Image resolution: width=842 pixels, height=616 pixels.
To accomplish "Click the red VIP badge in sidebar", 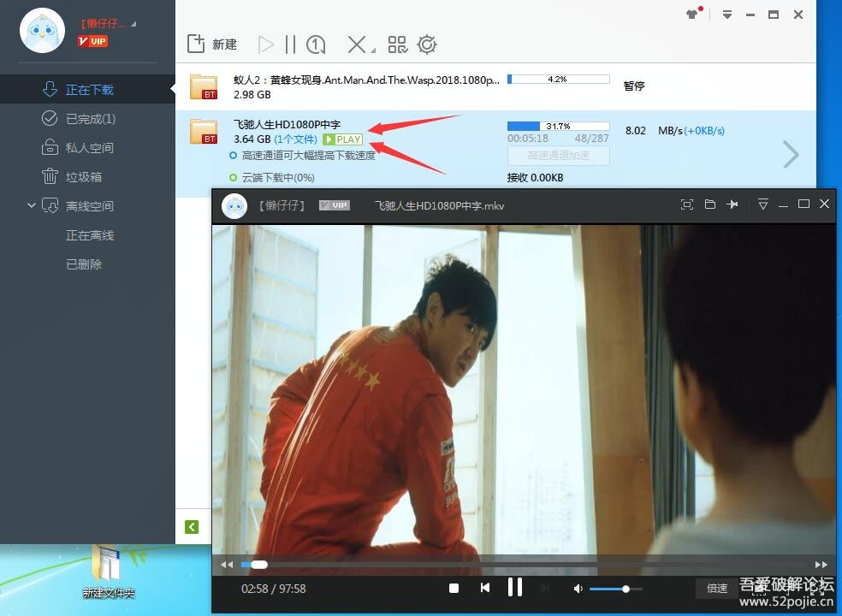I will coord(92,41).
